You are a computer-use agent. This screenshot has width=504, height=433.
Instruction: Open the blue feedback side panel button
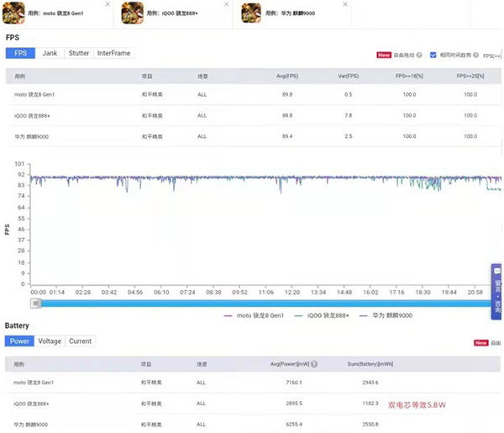tap(497, 291)
